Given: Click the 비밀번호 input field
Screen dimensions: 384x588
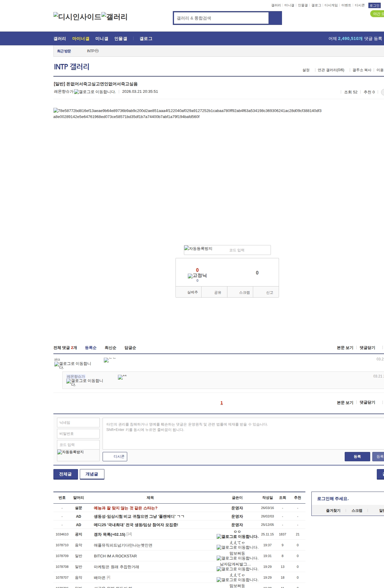Looking at the screenshot, I should pyautogui.click(x=78, y=434).
